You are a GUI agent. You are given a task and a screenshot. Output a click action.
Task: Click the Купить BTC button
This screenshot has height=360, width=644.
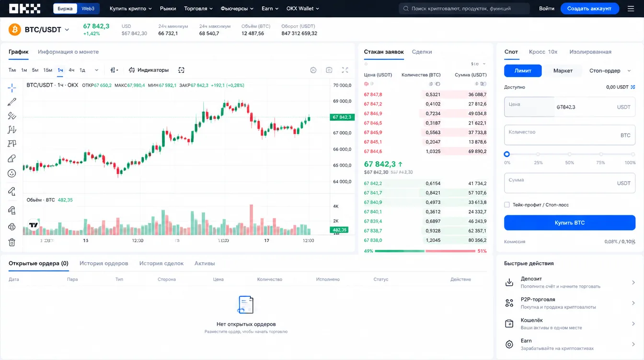point(570,223)
